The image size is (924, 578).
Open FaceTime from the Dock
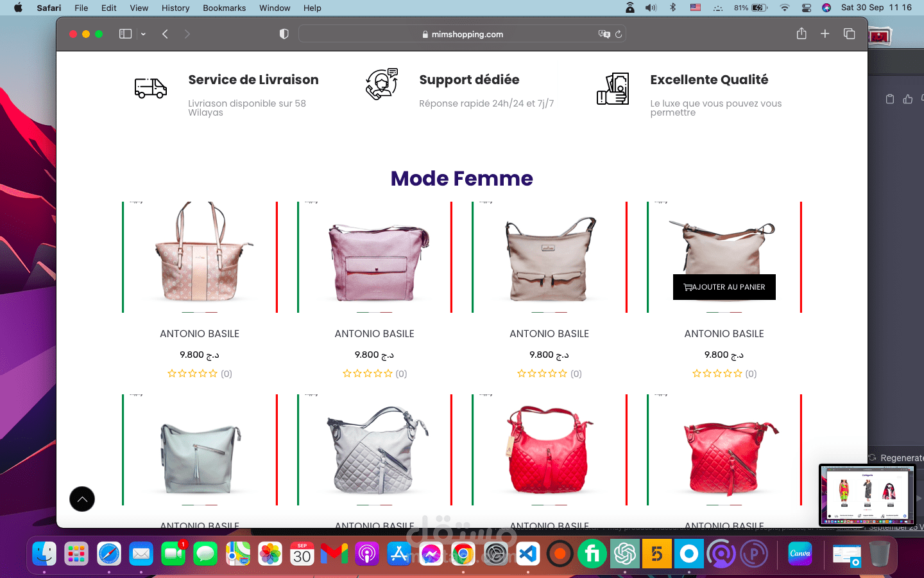pyautogui.click(x=173, y=554)
